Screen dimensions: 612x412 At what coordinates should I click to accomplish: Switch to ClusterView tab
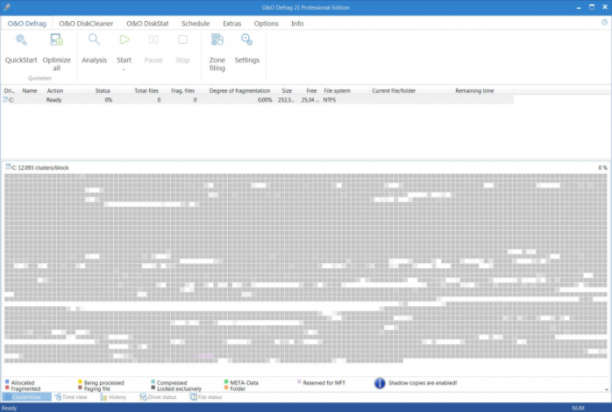click(26, 397)
